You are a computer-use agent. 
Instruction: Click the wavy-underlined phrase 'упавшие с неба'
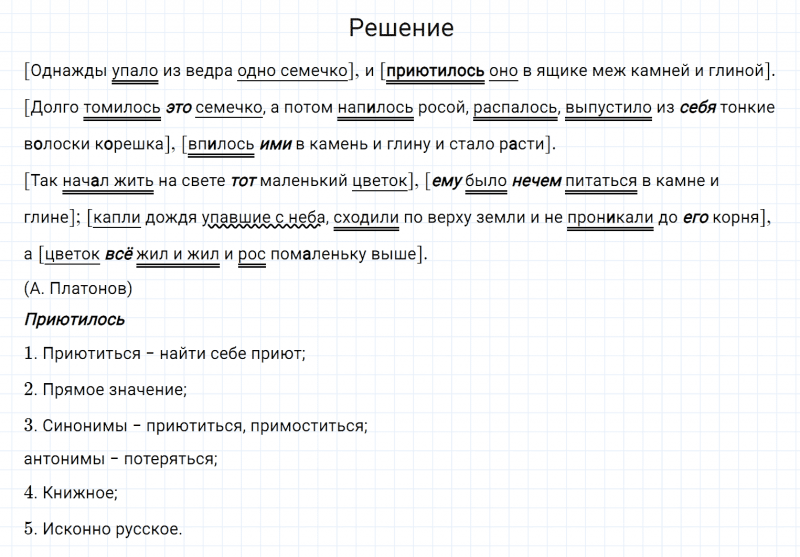263,218
